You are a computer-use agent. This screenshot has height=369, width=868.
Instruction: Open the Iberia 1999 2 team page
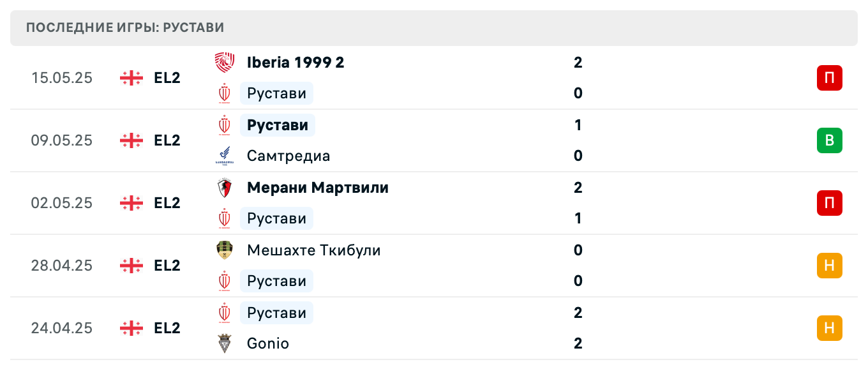tap(296, 62)
